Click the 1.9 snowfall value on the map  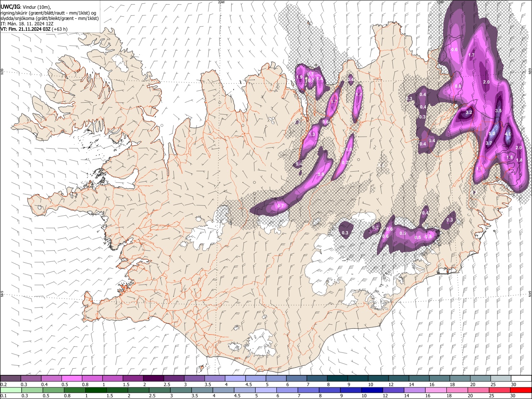tap(299, 77)
